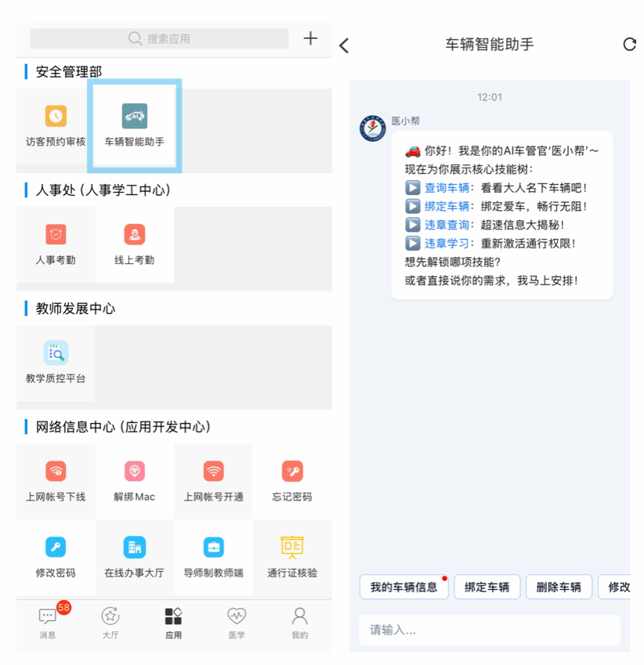Click the 请输入 message input field

[490, 630]
